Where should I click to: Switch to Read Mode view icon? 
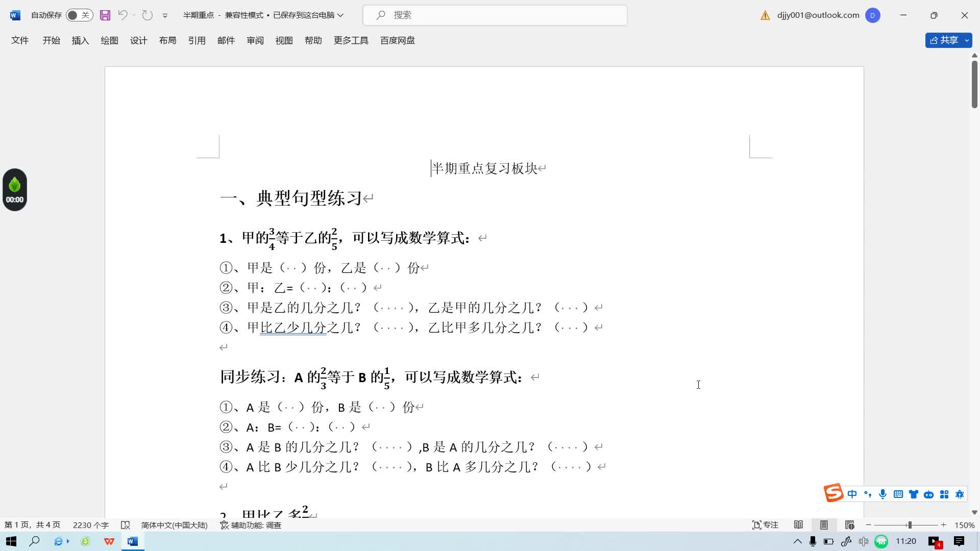click(799, 525)
